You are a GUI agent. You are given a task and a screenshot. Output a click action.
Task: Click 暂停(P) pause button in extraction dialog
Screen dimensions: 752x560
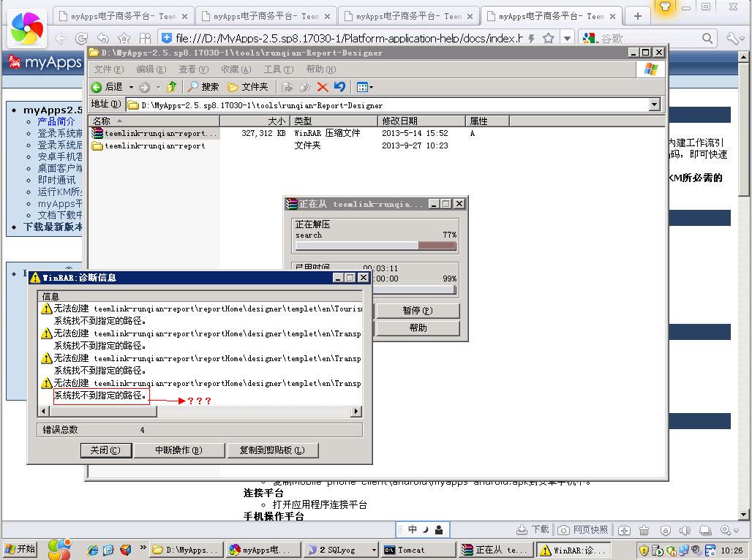[418, 311]
